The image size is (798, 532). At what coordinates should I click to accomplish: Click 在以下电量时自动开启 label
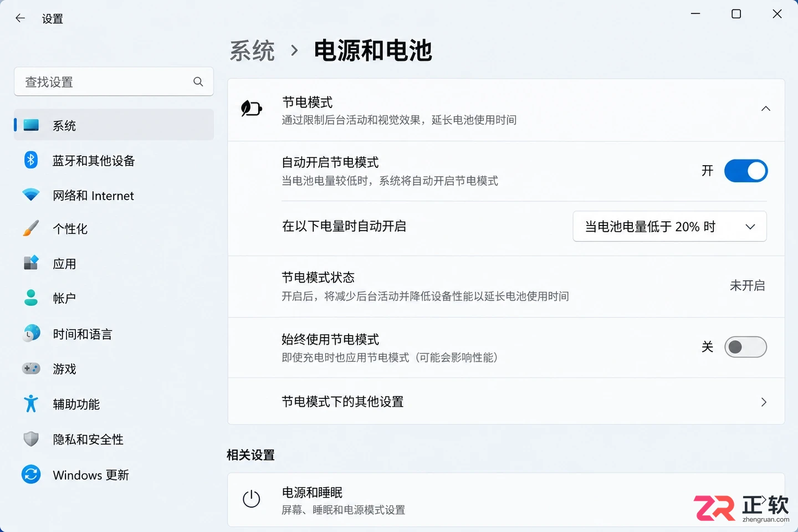(x=344, y=226)
